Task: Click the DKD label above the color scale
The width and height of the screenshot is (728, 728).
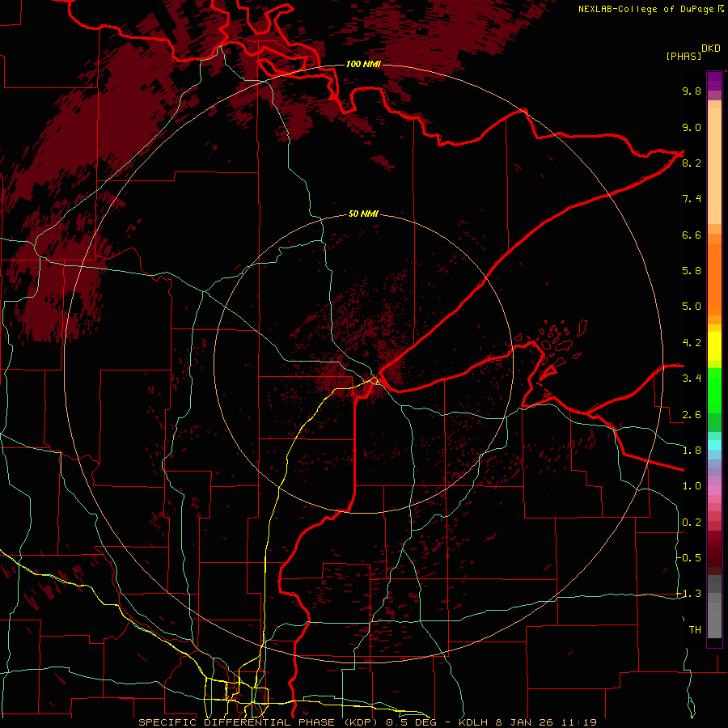Action: tap(711, 49)
